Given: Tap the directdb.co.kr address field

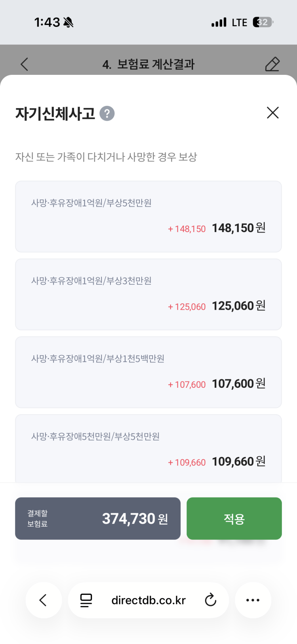Looking at the screenshot, I should 148,600.
